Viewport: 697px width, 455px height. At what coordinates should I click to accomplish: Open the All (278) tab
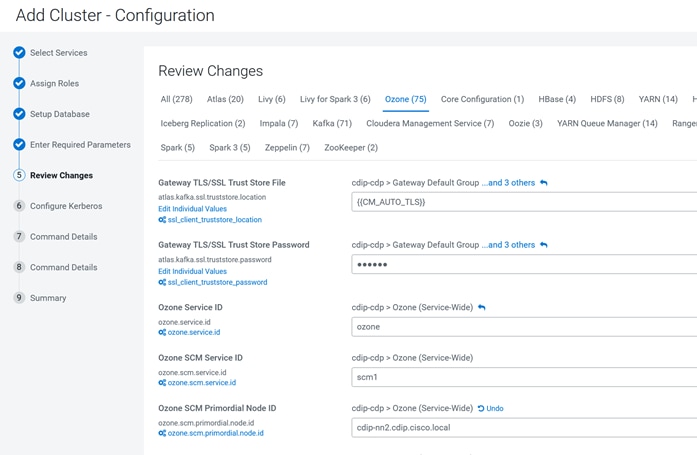(x=176, y=99)
